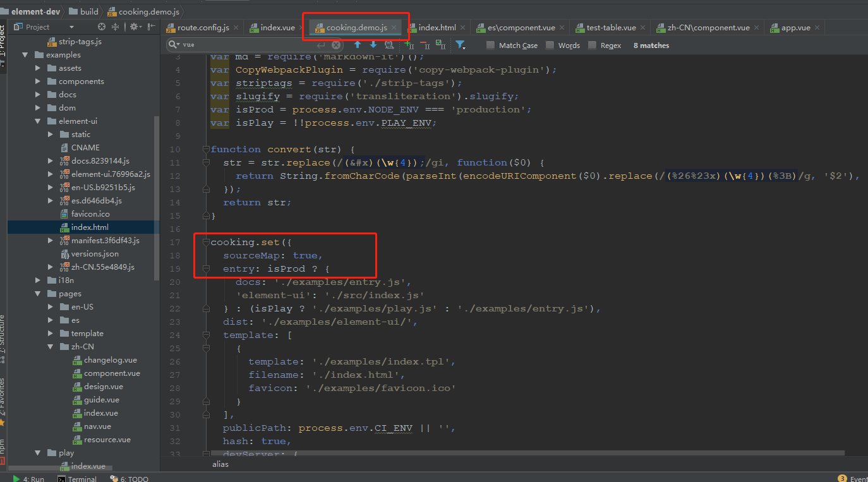This screenshot has height=482, width=868.
Task: Switch to the es|component.vue tab
Action: tap(519, 27)
